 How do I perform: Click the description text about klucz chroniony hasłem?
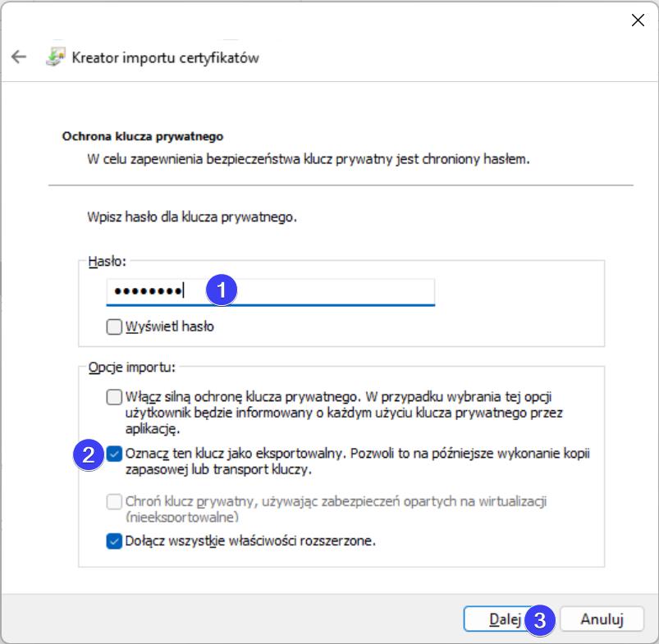[x=308, y=158]
